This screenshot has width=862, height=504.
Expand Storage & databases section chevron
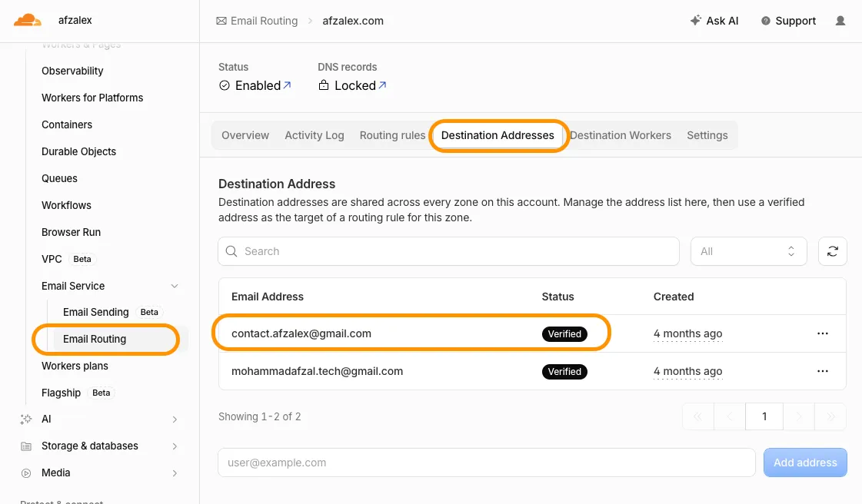(175, 446)
